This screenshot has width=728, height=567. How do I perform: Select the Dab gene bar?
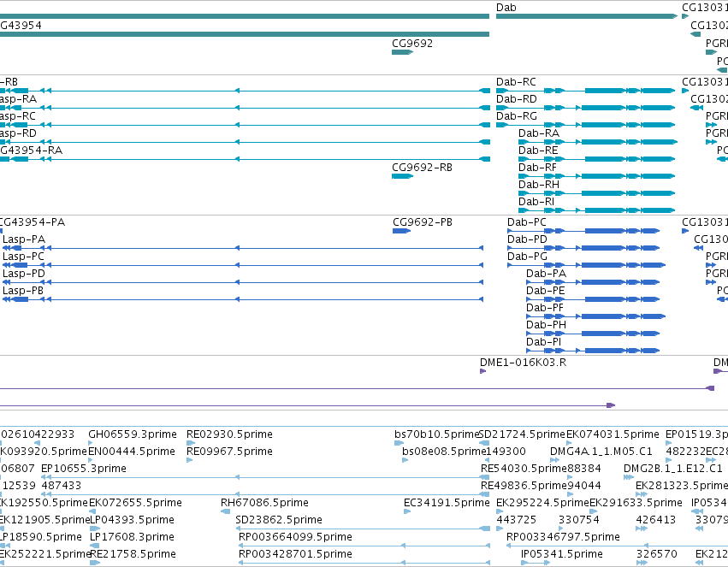pyautogui.click(x=586, y=16)
